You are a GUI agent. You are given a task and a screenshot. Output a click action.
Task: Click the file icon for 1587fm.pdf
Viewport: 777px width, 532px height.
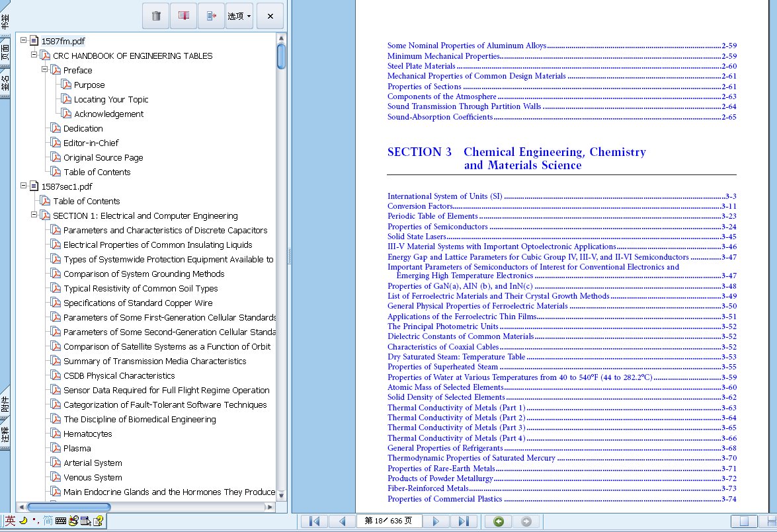34,40
